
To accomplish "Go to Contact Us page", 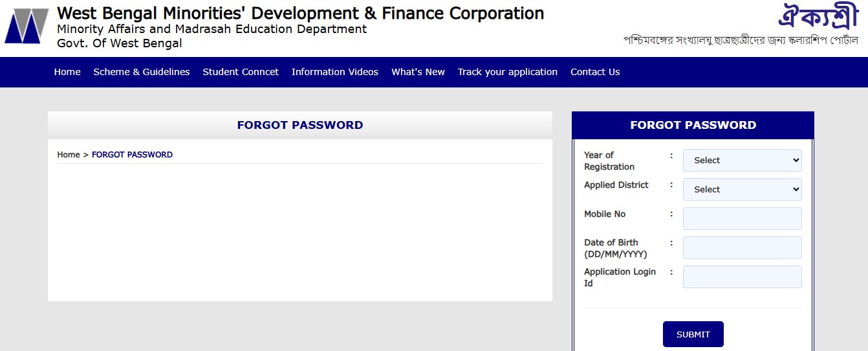I will (595, 72).
